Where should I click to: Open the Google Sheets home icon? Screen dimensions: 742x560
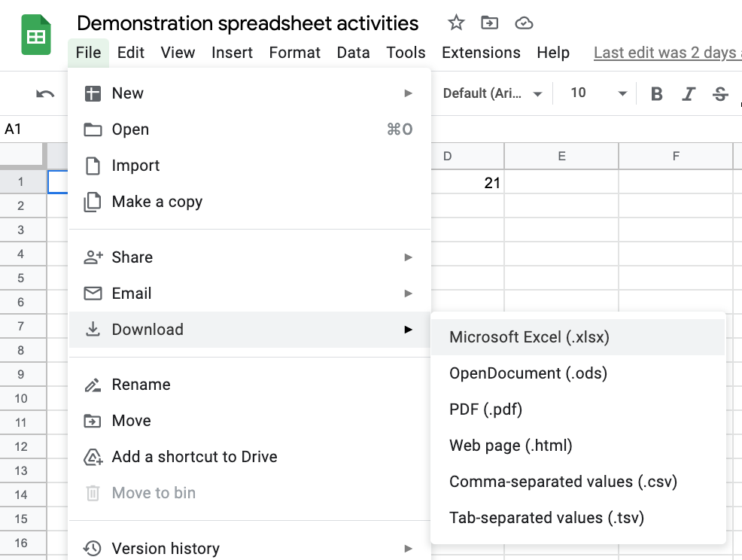point(36,35)
